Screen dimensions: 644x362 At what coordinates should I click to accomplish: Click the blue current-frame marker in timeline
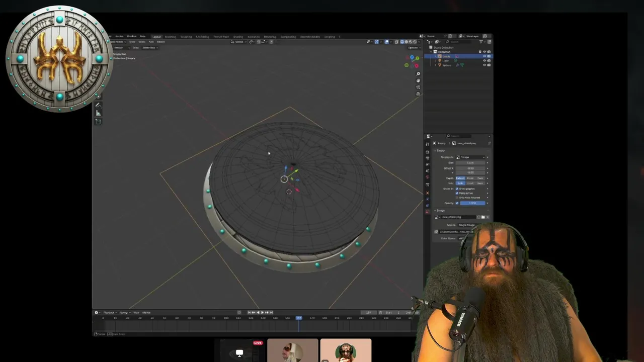(x=299, y=318)
